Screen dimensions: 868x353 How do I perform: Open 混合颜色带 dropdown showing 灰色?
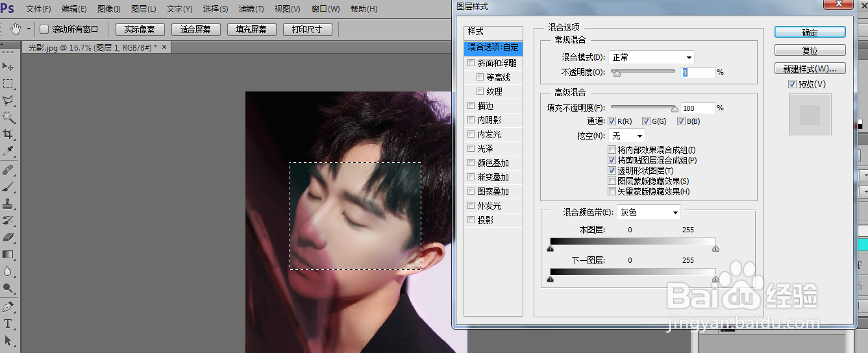click(649, 212)
